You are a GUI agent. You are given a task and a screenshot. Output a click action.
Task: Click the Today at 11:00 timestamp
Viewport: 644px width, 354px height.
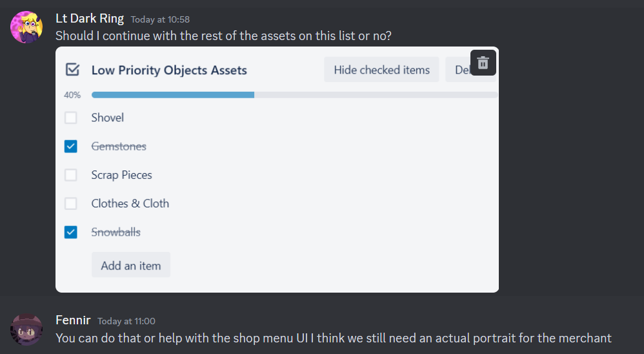[x=126, y=321]
